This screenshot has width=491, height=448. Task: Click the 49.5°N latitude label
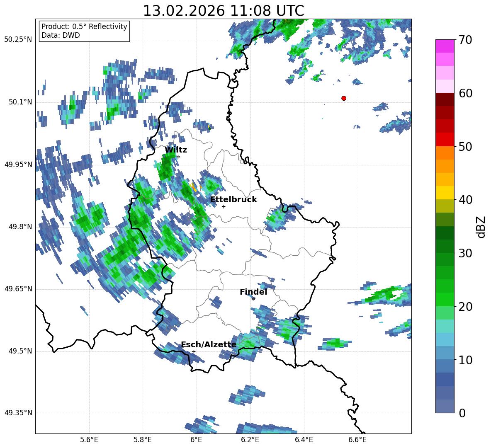tap(21, 351)
